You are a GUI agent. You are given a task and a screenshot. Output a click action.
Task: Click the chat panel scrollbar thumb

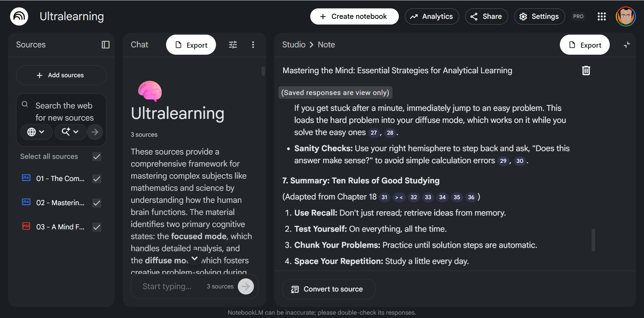pyautogui.click(x=263, y=71)
